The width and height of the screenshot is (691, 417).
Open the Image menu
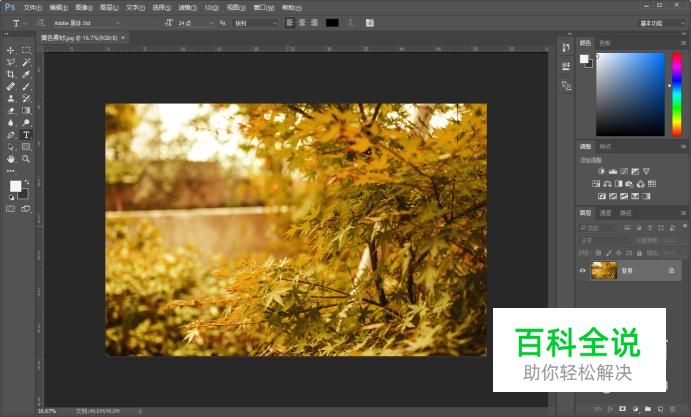point(84,7)
